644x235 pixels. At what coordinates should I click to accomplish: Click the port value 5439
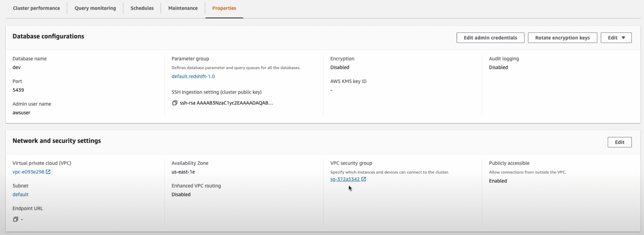click(x=18, y=90)
